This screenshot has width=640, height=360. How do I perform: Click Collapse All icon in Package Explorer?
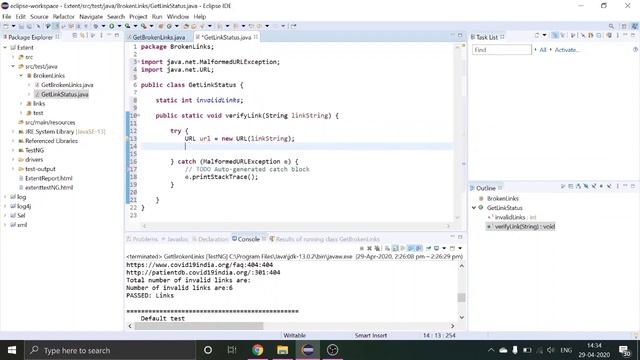(75, 36)
